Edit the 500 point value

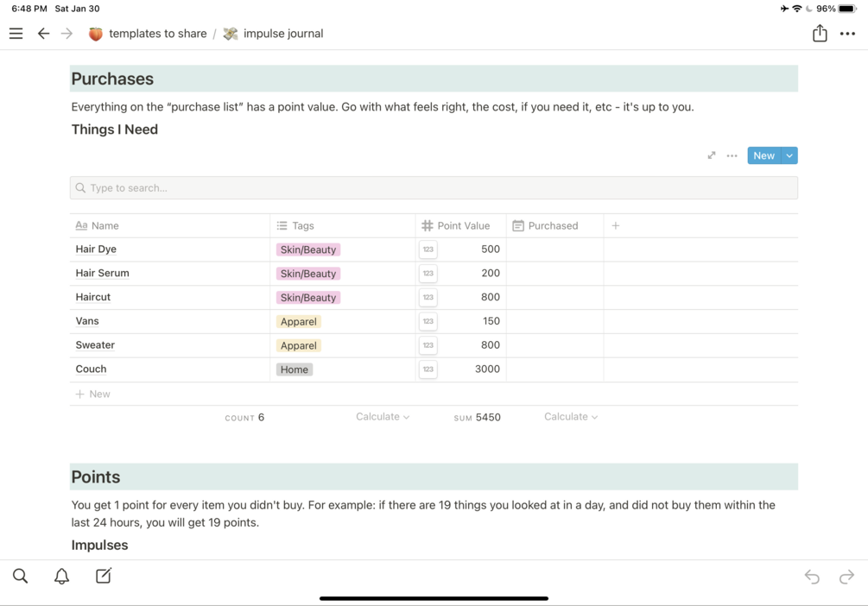click(491, 249)
